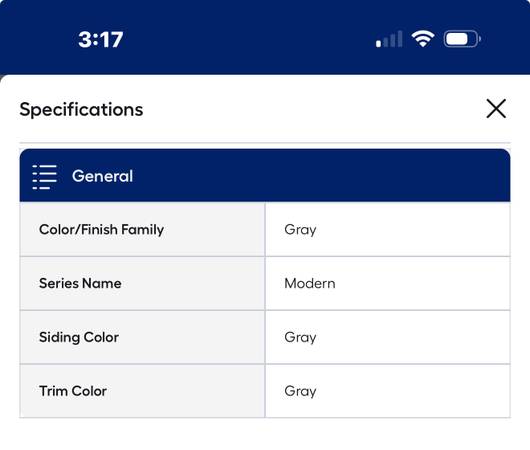Tap the Gray value for Trim Color
Image resolution: width=530 pixels, height=450 pixels.
tap(300, 391)
